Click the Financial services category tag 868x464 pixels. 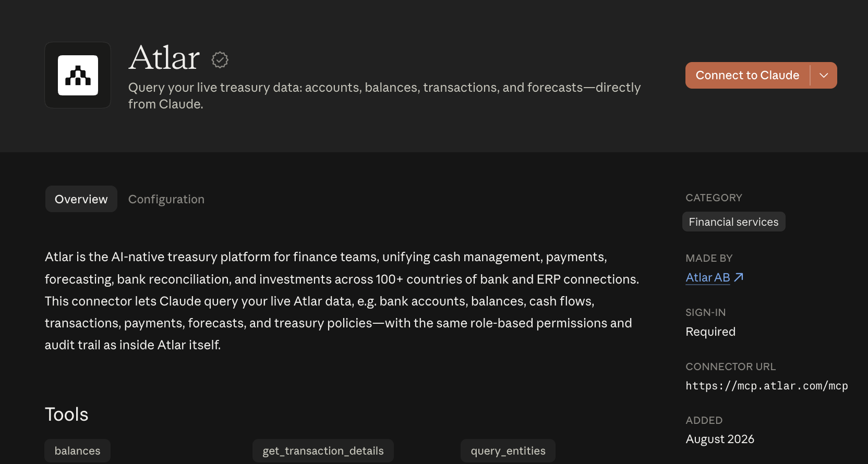733,222
